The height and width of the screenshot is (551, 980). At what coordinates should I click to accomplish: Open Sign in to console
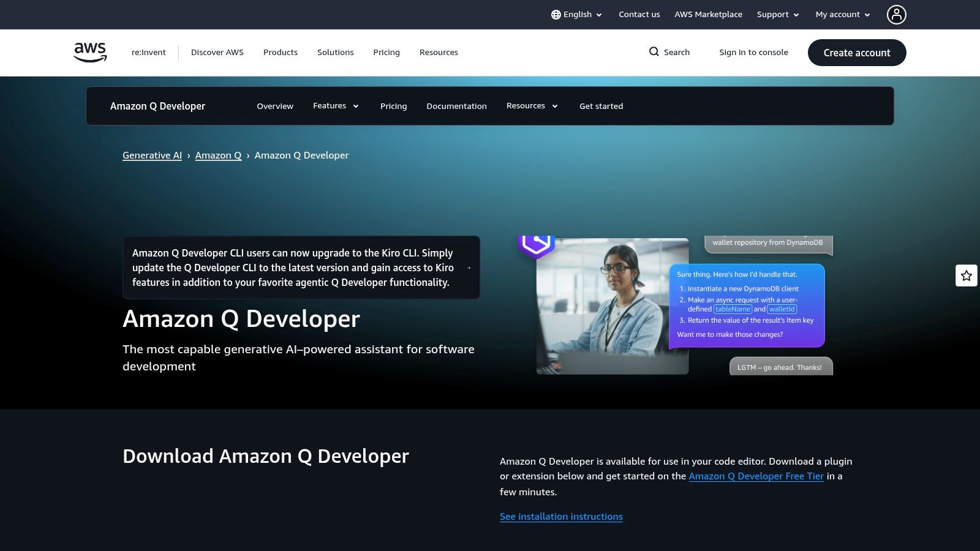pos(754,52)
